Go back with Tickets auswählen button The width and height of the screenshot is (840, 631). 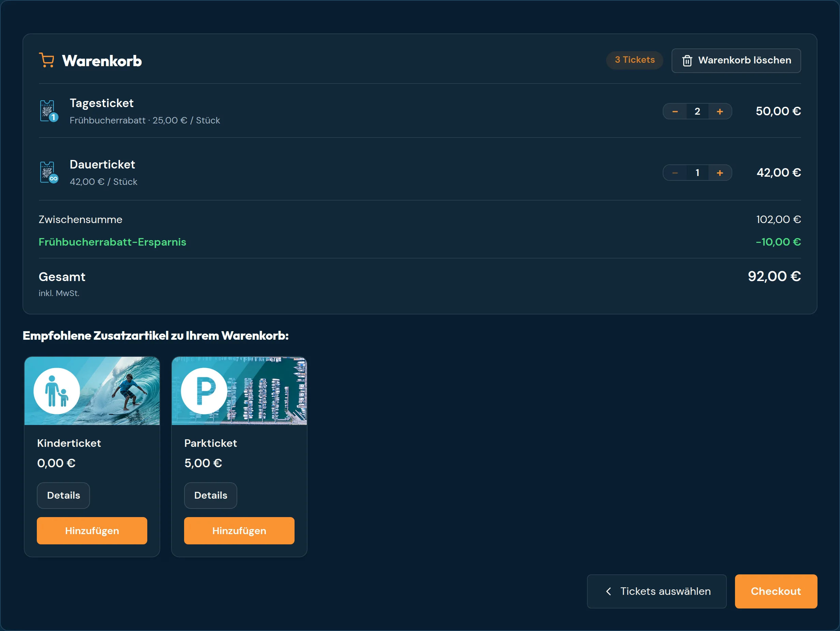pos(657,591)
